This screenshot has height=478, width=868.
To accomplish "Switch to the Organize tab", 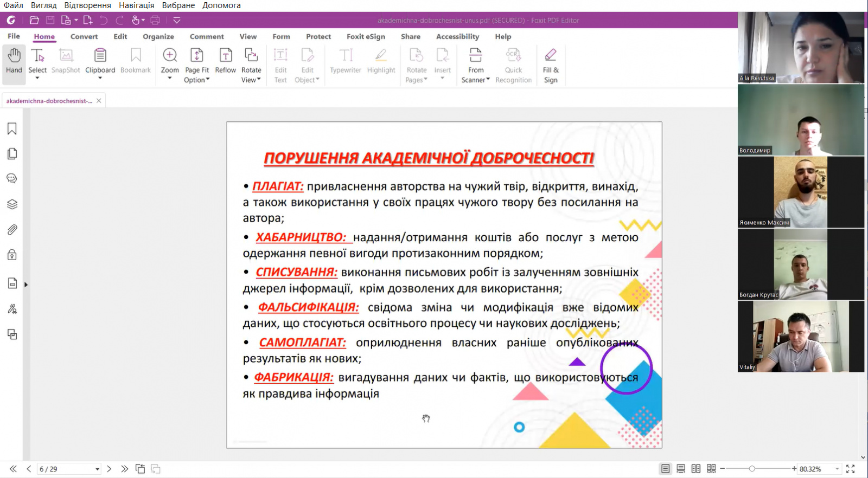I will pos(158,36).
